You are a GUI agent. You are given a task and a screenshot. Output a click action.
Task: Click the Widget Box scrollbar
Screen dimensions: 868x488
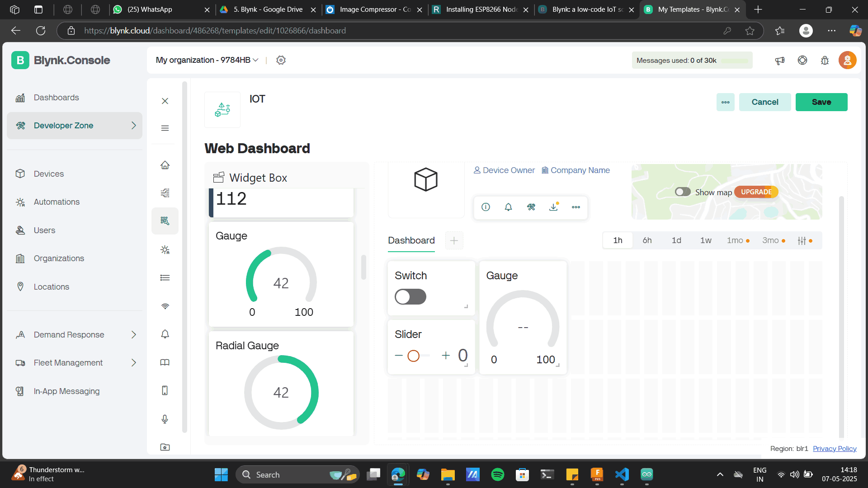click(363, 267)
